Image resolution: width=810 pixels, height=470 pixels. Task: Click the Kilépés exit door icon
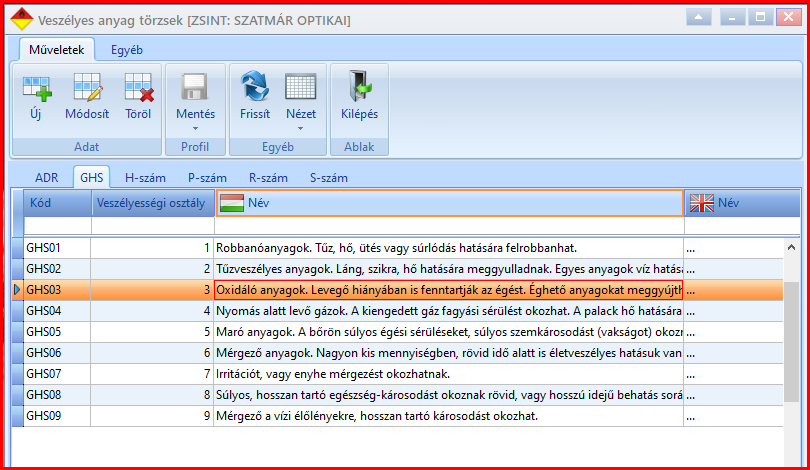[360, 87]
